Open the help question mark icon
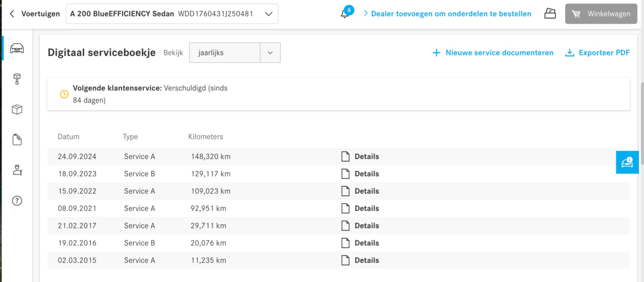 (17, 201)
